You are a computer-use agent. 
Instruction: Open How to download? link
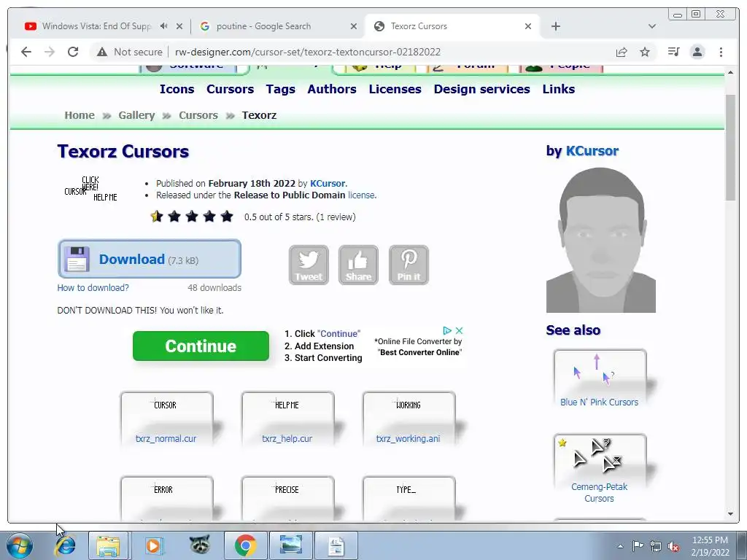[x=93, y=287]
